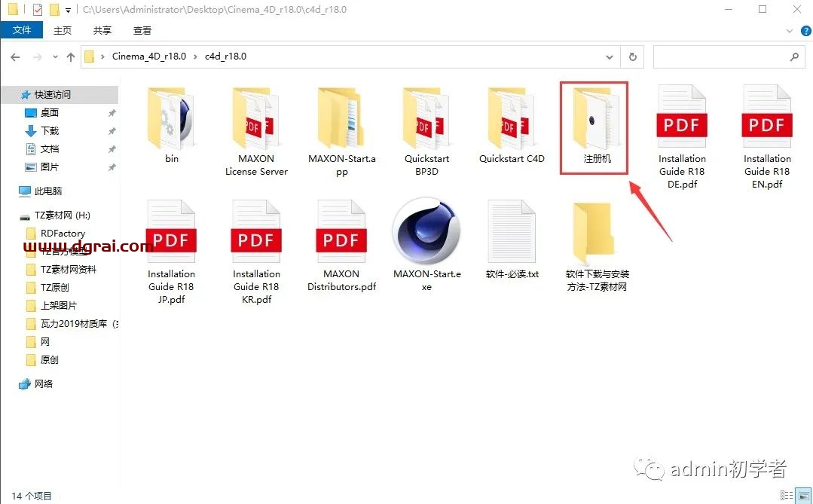
Task: Select 快速访问 in the navigation pane
Action: coord(60,94)
